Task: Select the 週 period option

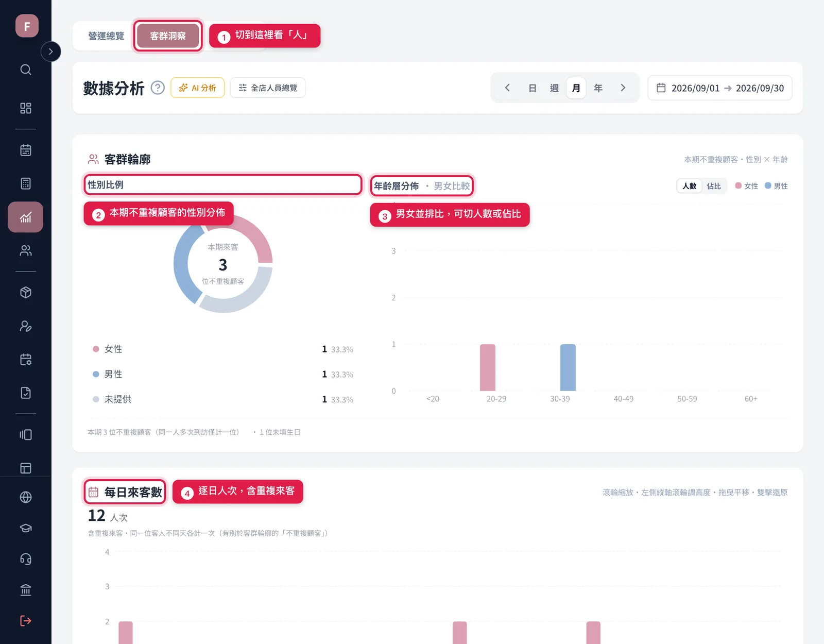Action: (554, 88)
